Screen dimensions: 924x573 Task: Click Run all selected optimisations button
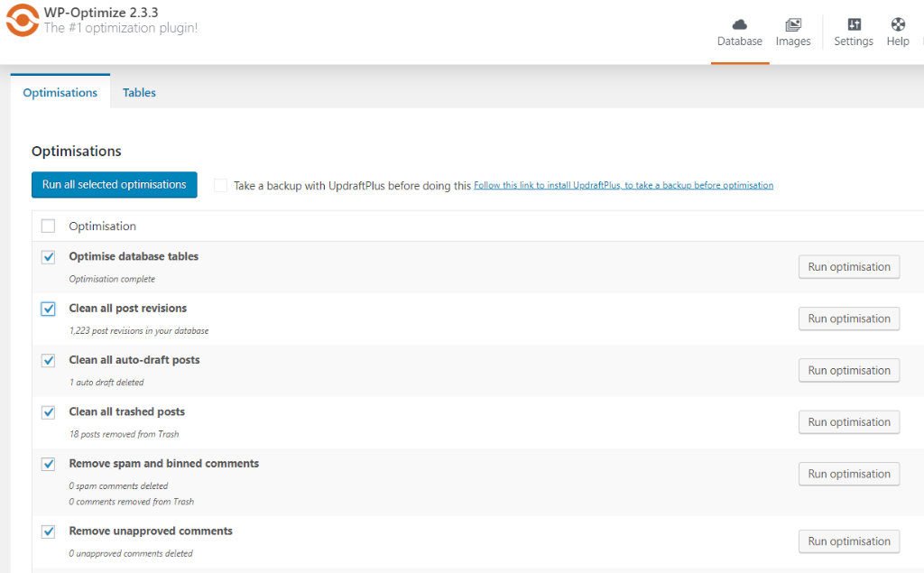point(115,184)
